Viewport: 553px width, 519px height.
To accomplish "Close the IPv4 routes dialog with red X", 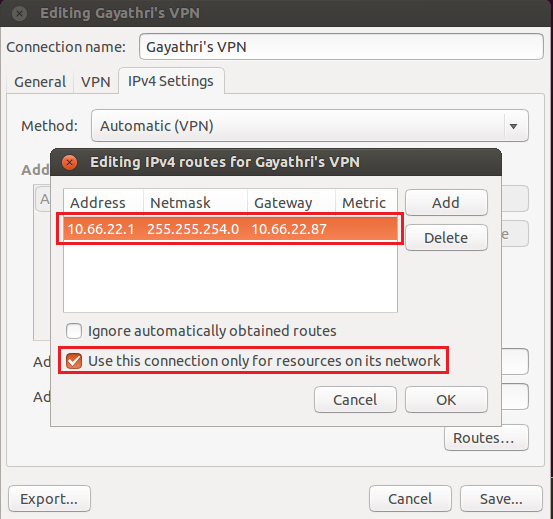I will 69,163.
